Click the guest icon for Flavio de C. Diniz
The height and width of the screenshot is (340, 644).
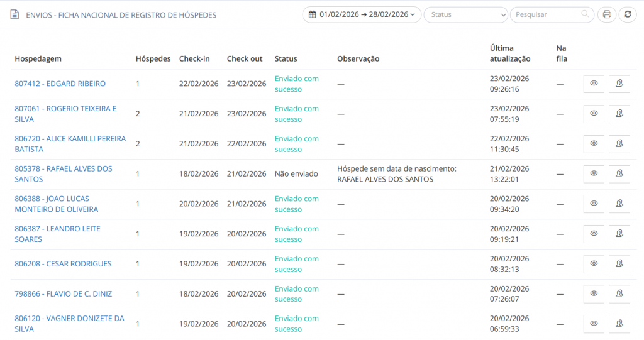click(619, 293)
